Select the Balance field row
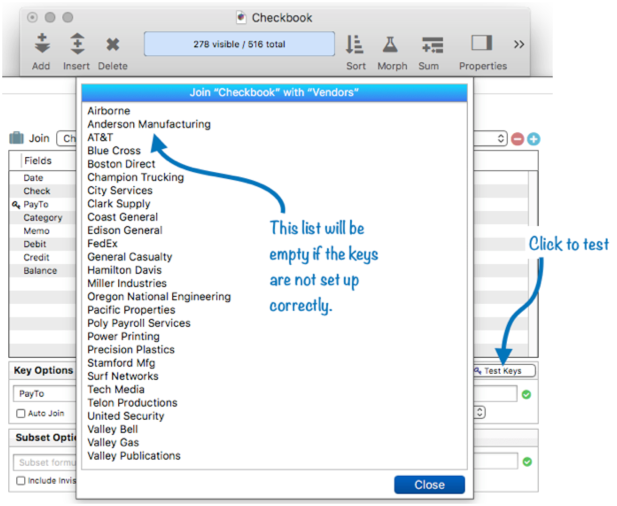 42,271
